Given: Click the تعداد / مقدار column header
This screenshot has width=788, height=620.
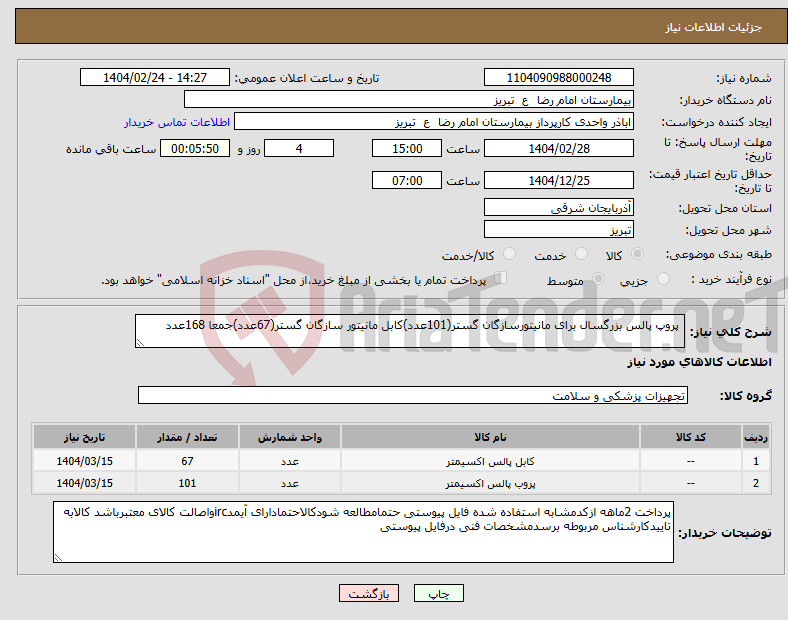Looking at the screenshot, I should [x=187, y=437].
